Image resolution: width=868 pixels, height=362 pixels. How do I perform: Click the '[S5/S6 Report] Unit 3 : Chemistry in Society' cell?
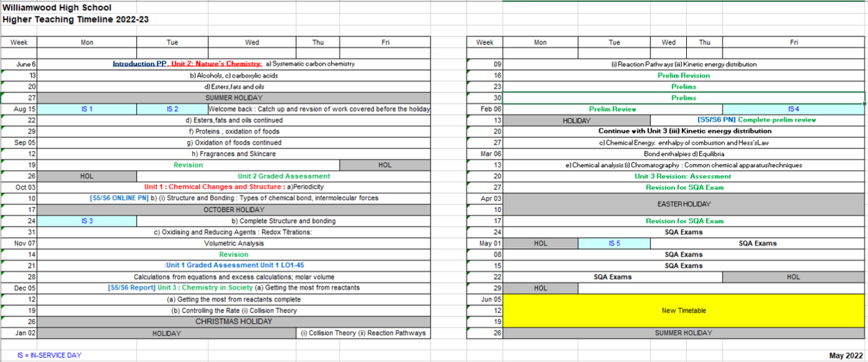(x=234, y=288)
